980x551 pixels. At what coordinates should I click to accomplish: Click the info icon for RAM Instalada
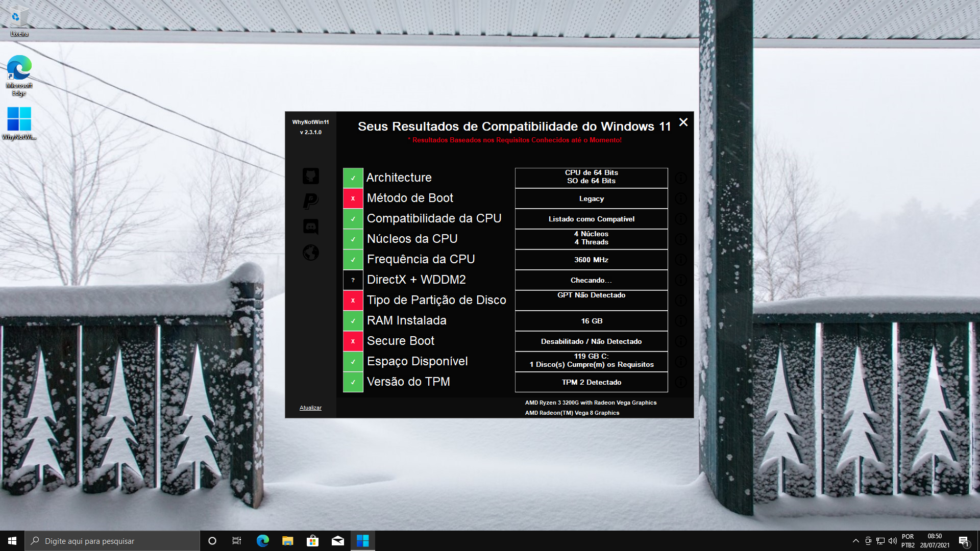681,321
